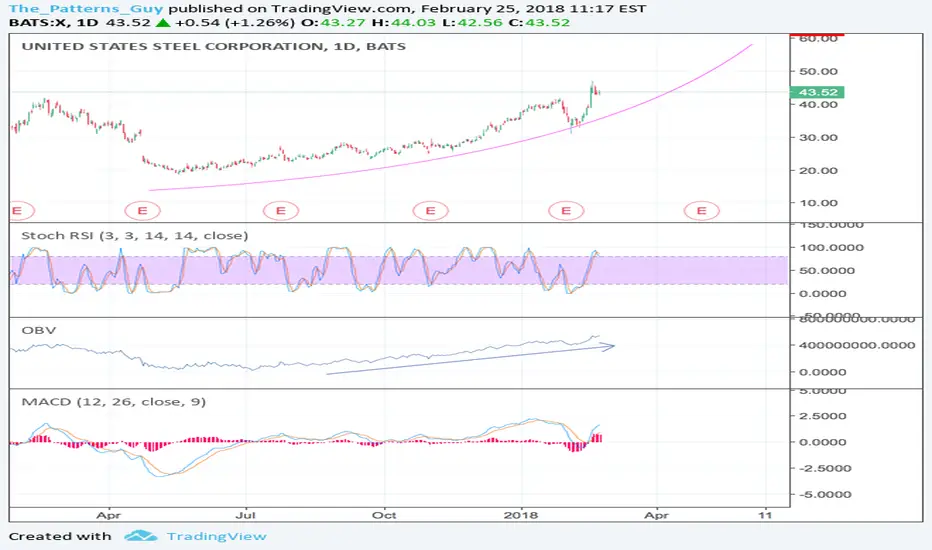Click the O:43.27 open value
Viewport: 932px width, 550px height.
click(x=332, y=23)
